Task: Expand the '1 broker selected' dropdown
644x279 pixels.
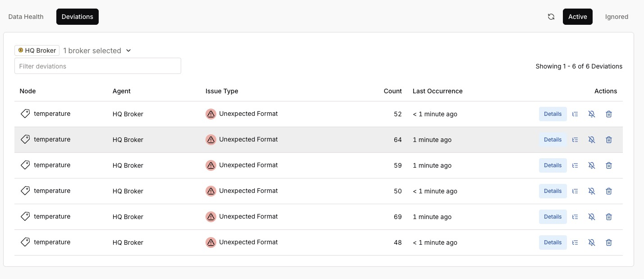Action: point(97,50)
